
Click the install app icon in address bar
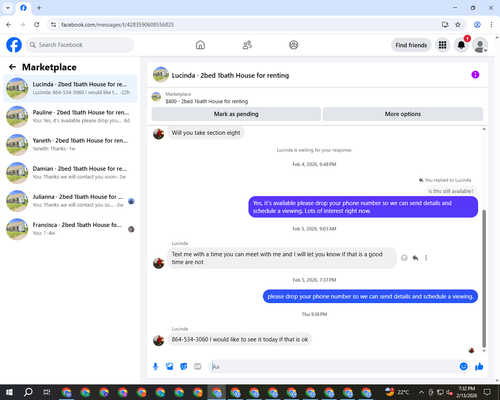[x=445, y=25]
